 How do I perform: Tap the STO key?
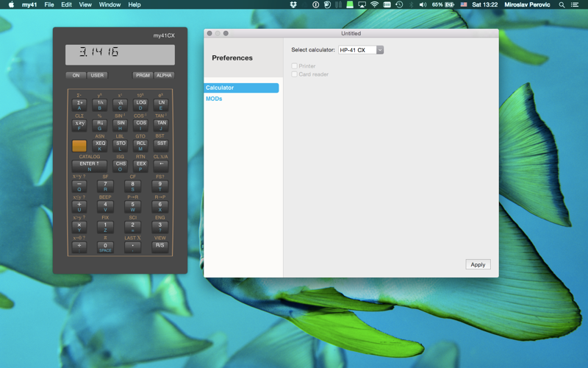tap(120, 146)
